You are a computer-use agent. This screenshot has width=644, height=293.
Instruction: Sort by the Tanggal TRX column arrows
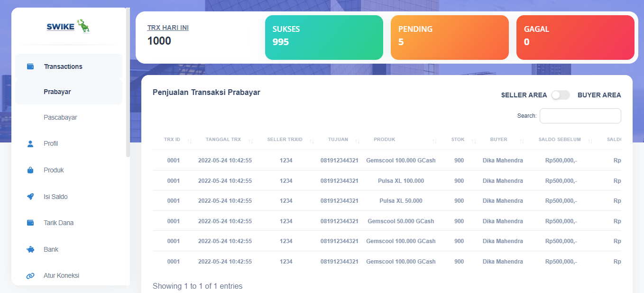(250, 141)
